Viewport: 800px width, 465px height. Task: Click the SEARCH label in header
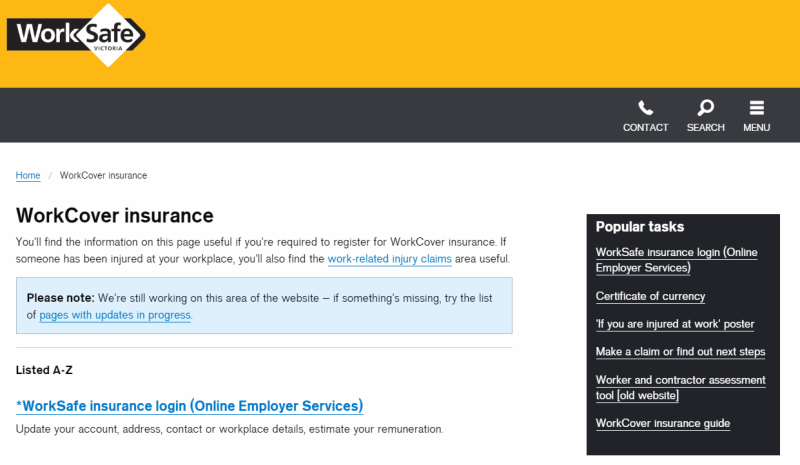pos(706,128)
